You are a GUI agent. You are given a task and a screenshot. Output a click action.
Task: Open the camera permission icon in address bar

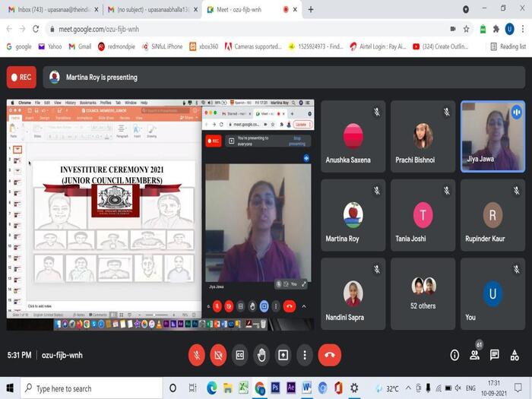point(453,29)
